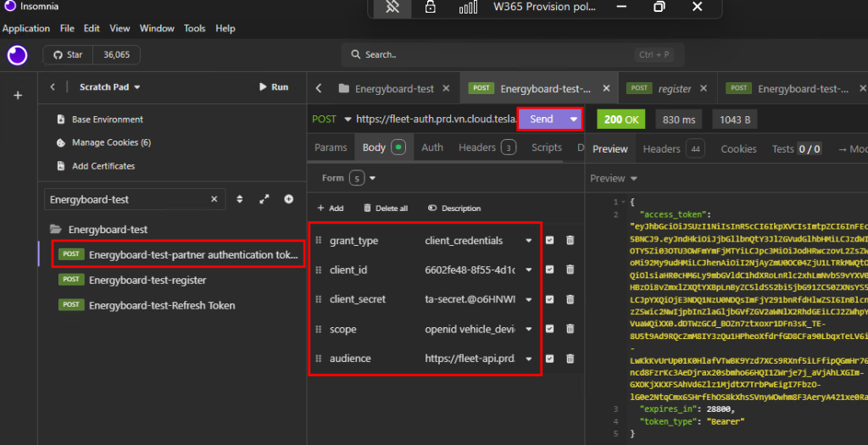Toggle the grant_type row checkbox
This screenshot has width=868, height=445.
[549, 240]
